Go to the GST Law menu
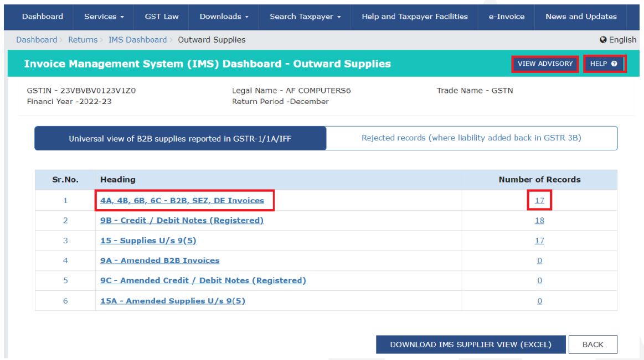The height and width of the screenshot is (360, 644). tap(162, 17)
